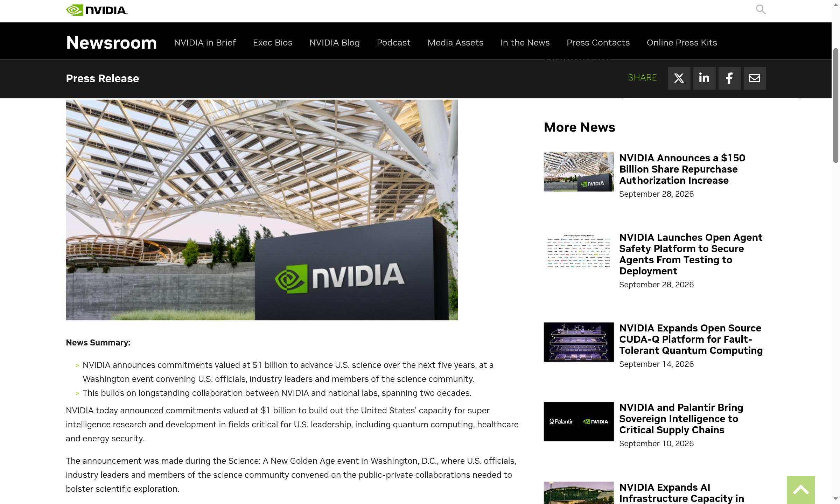Open Palantir and NVIDIA logo thumbnail
This screenshot has height=504, width=840.
(x=579, y=421)
